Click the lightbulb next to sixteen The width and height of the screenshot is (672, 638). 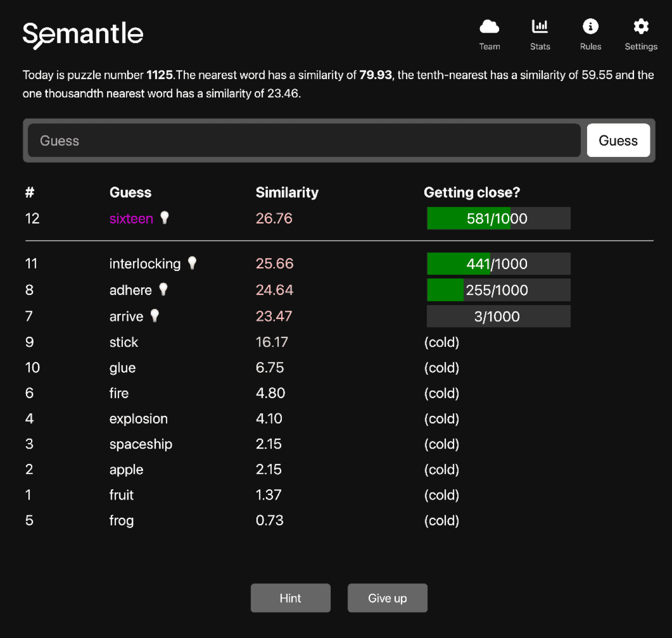[x=165, y=217]
